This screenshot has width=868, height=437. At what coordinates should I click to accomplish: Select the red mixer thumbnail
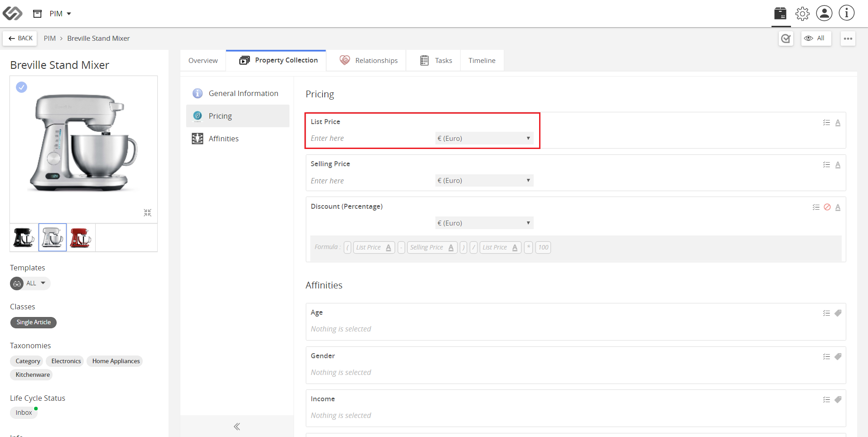[x=81, y=237]
